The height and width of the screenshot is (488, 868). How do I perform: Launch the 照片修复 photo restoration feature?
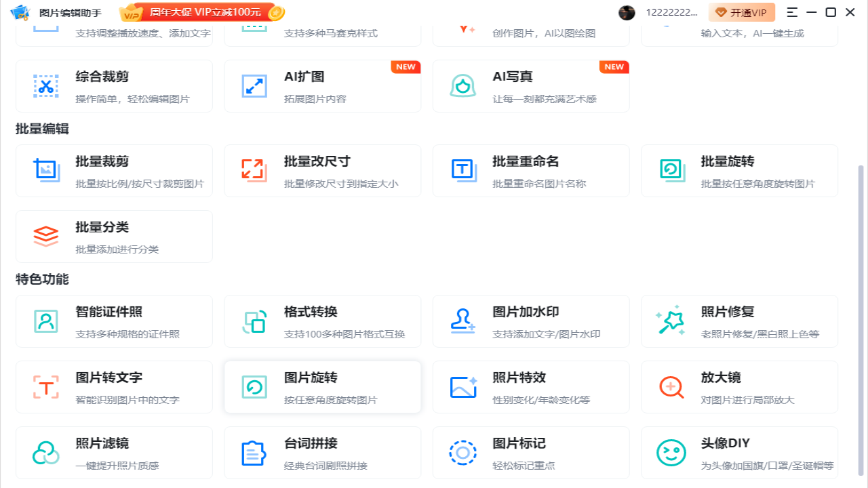click(x=739, y=321)
